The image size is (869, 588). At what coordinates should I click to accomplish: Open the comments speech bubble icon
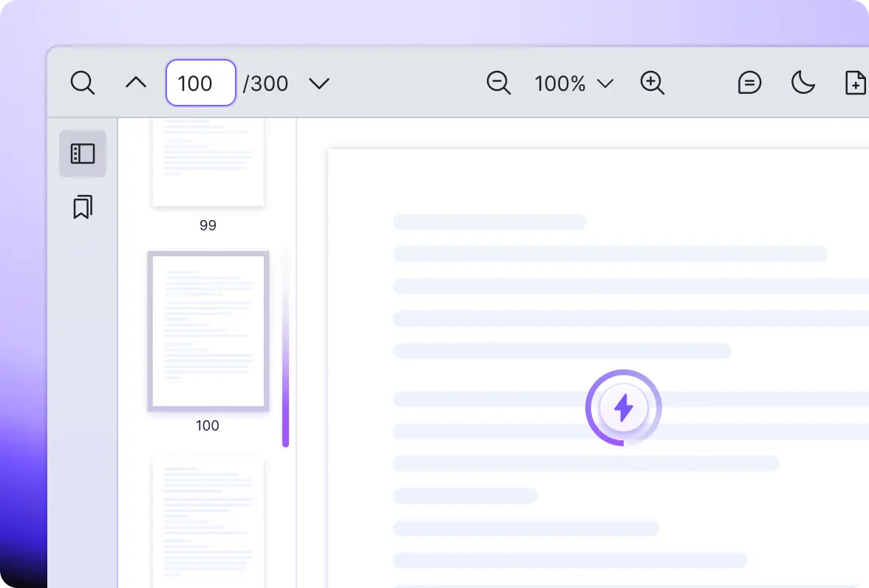tap(749, 83)
